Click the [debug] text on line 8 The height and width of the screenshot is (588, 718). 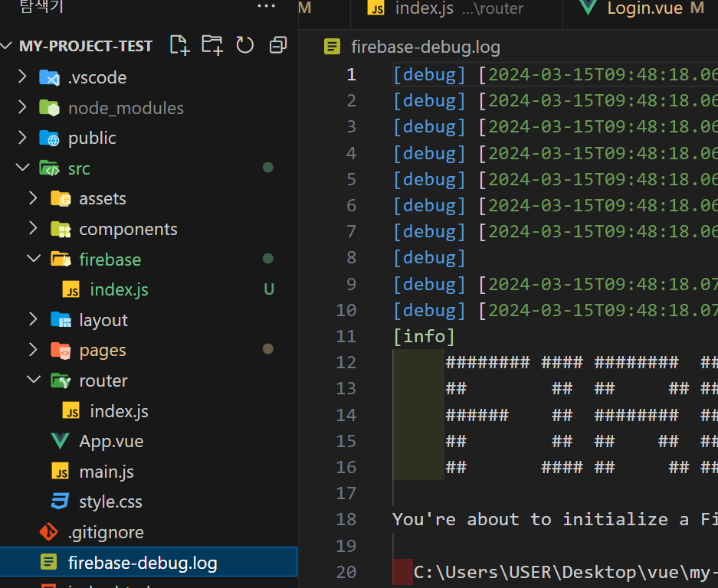(x=430, y=258)
